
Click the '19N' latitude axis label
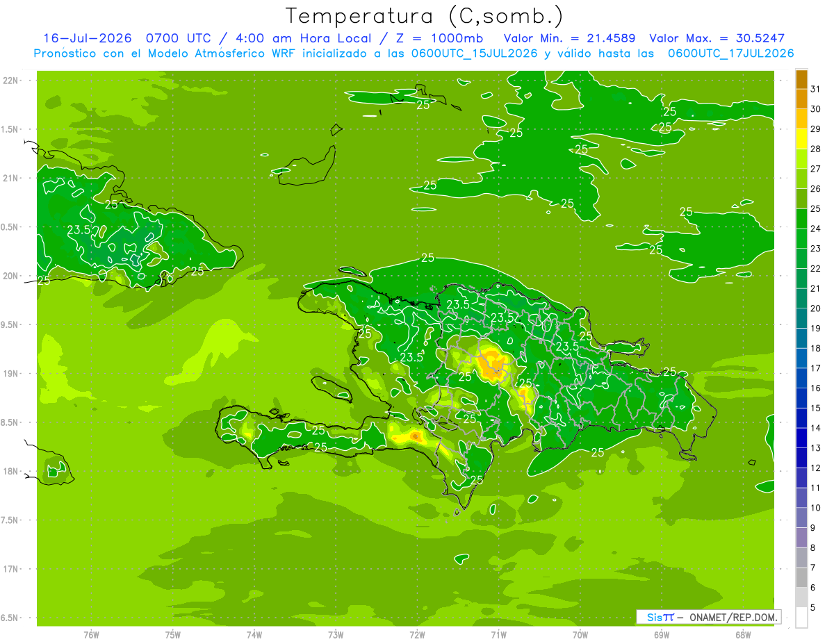click(x=11, y=374)
